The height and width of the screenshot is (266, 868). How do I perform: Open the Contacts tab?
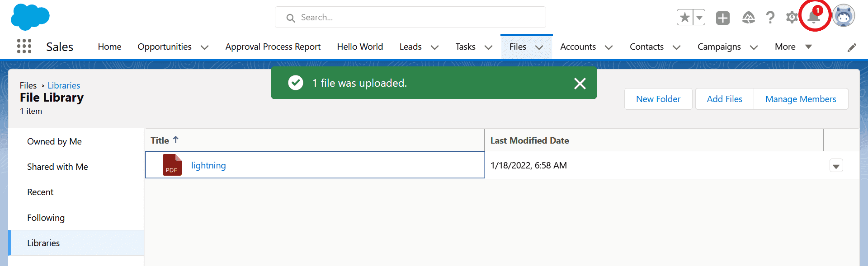coord(646,47)
